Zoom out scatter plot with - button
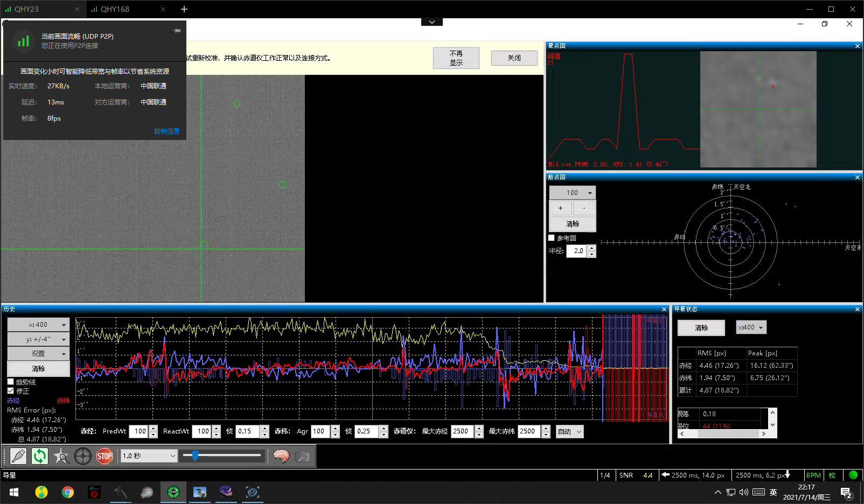The height and width of the screenshot is (504, 864). [x=584, y=208]
